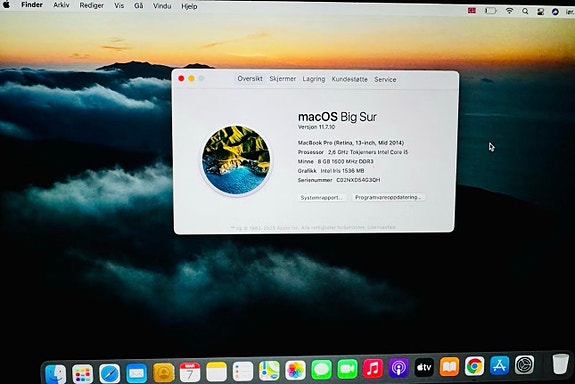Open the Mail app in the dock
The image size is (575, 384).
pyautogui.click(x=136, y=373)
